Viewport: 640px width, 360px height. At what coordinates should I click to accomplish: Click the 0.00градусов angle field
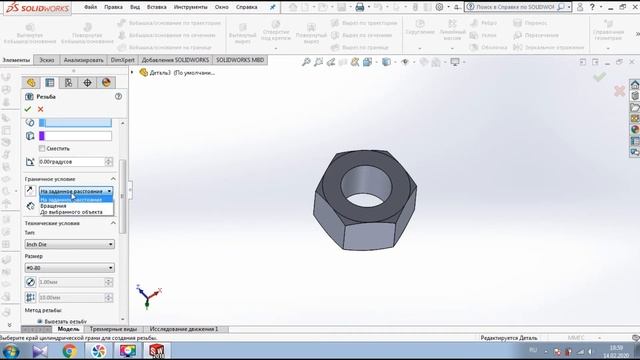72,162
